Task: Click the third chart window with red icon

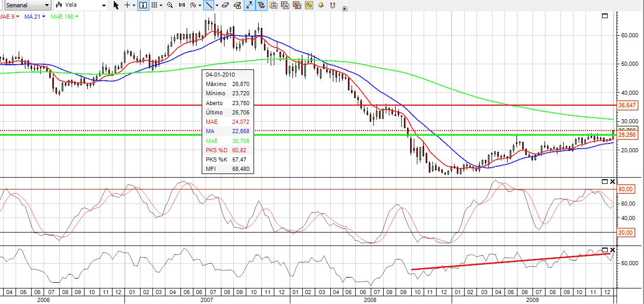Action: 297,5
